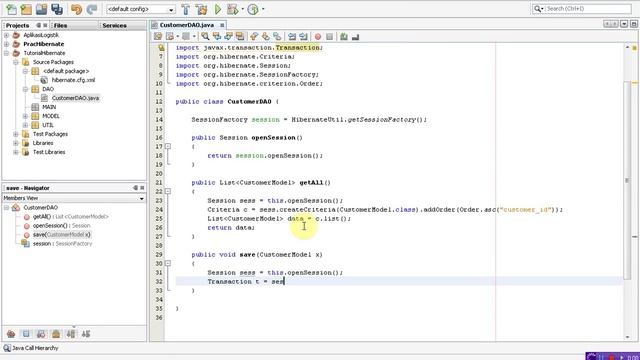Image resolution: width=640 pixels, height=360 pixels.
Task: Select CustomerDAO.java in the project tree
Action: (x=75, y=98)
